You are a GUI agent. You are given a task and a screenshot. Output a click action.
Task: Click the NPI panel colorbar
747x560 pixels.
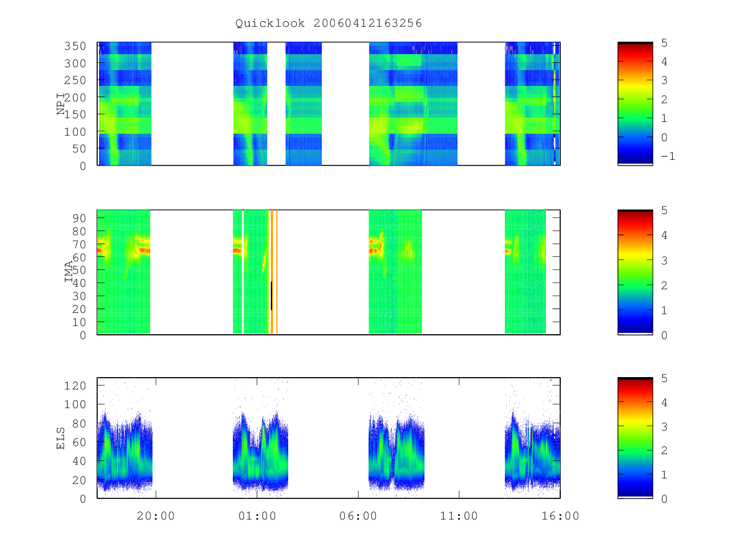click(635, 104)
